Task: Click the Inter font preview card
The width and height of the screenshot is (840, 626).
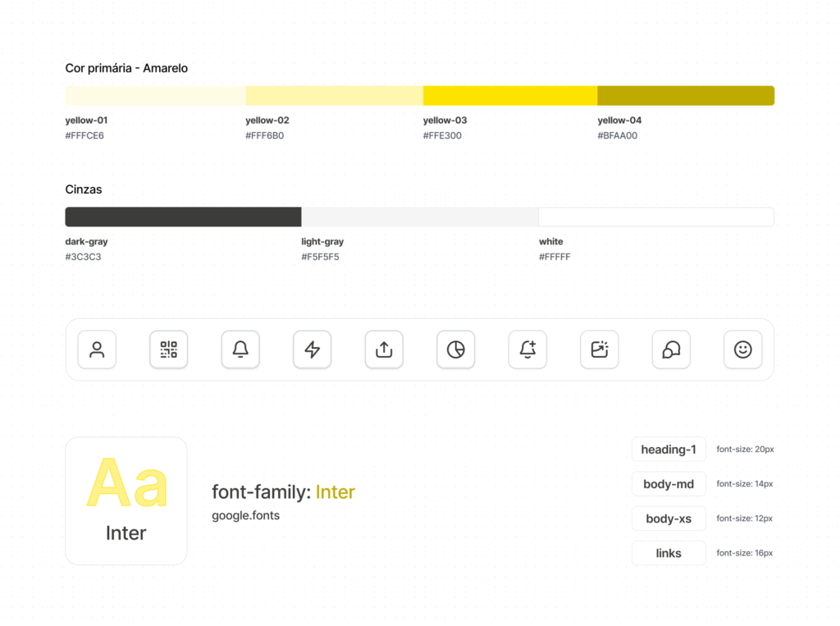Action: [x=126, y=500]
